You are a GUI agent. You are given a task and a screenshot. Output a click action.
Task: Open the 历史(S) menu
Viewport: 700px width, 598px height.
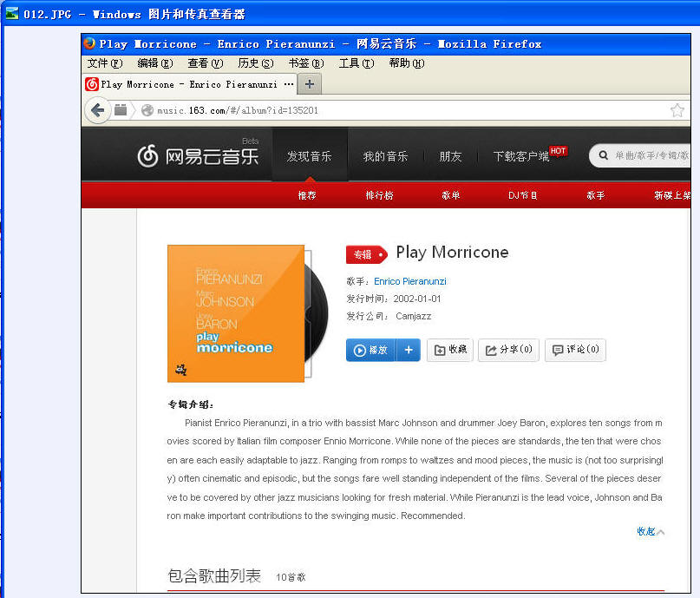pos(255,63)
